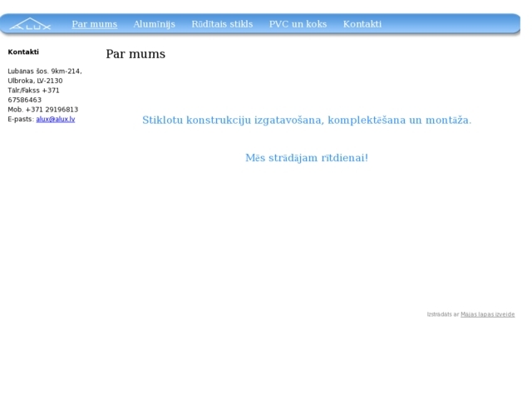Open the Par mums menu item
532x399 pixels.
(95, 24)
